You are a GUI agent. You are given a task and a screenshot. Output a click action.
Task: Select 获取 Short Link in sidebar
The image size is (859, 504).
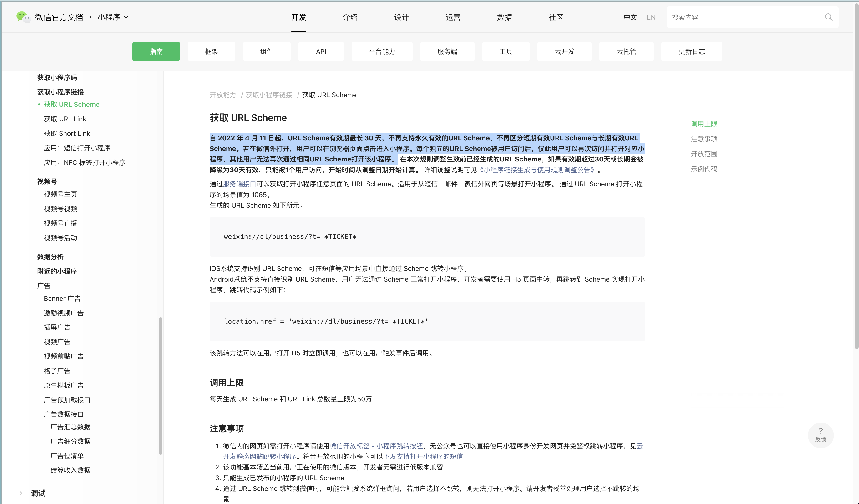67,133
